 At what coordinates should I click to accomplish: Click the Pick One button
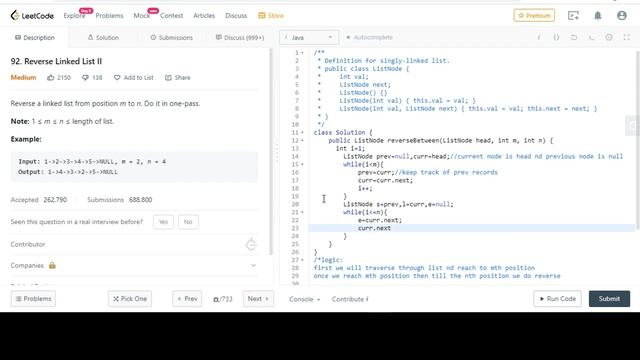click(x=130, y=299)
